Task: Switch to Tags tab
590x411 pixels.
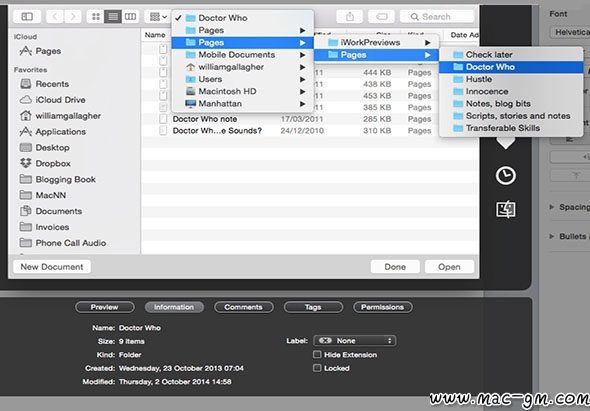Action: (x=313, y=307)
